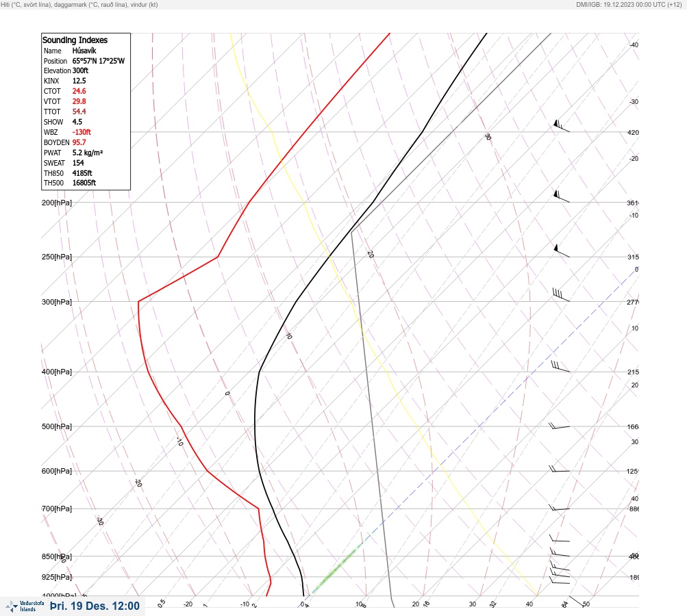Click the TH850 value 4185ft
This screenshot has width=687, height=616.
pos(82,173)
